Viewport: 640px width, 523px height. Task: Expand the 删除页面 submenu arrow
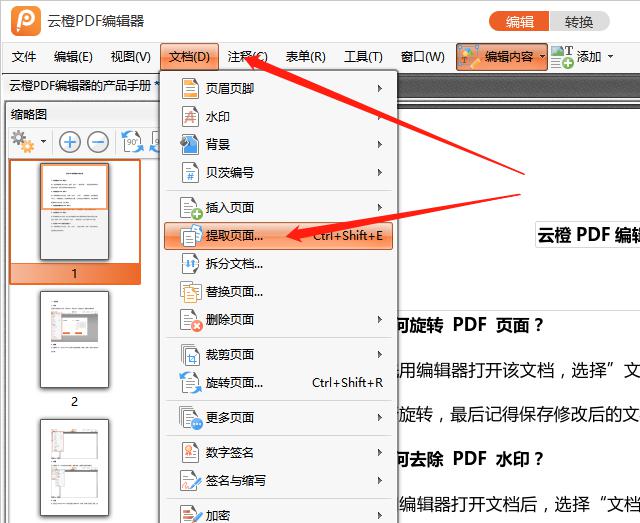pos(380,319)
